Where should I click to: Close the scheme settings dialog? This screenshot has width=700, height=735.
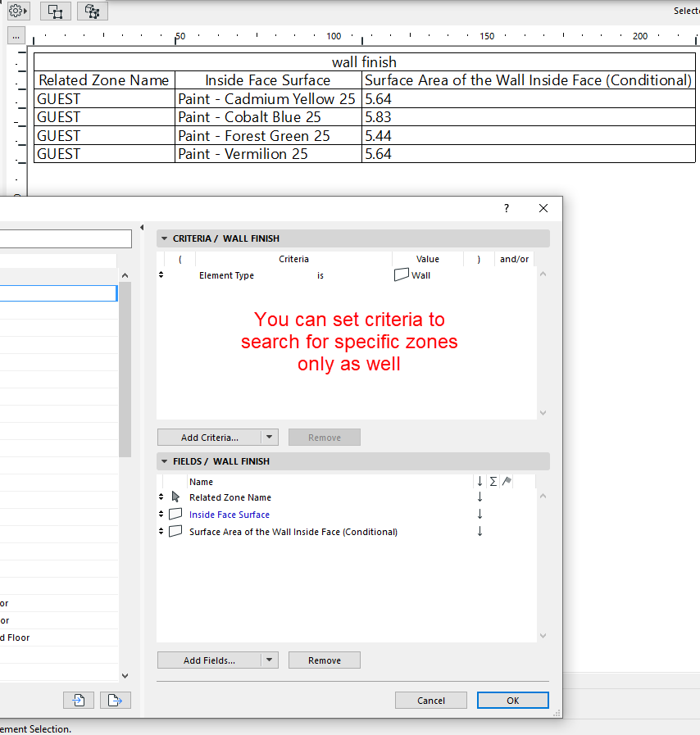pos(543,208)
